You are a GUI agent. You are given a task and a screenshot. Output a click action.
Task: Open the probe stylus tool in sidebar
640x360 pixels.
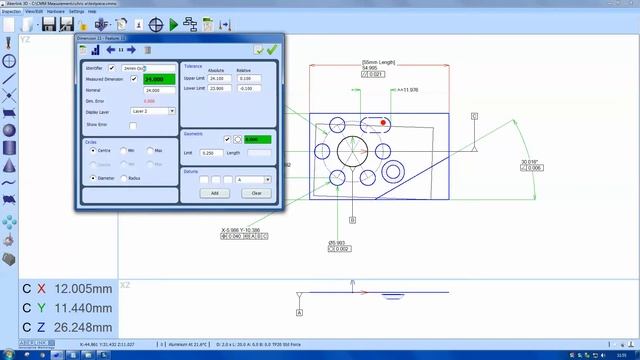point(9,43)
